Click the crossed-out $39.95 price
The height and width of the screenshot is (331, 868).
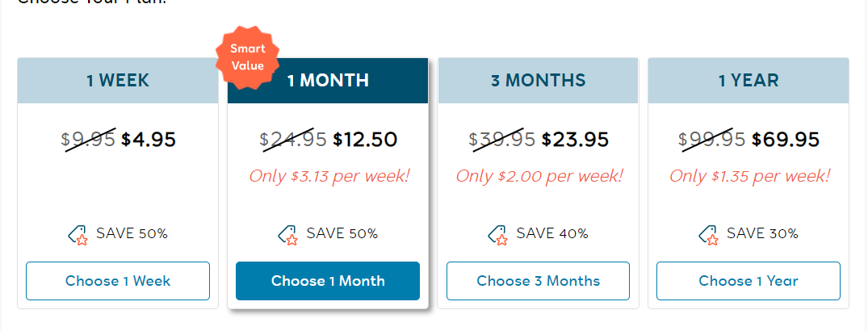click(502, 140)
